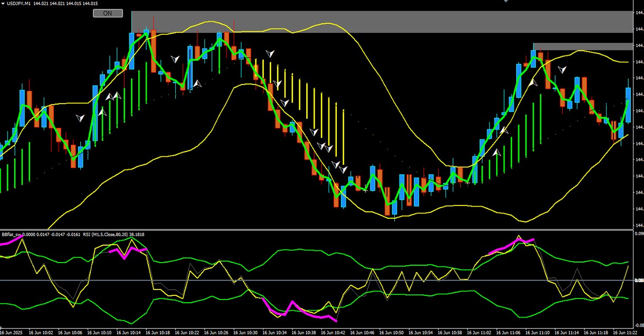The image size is (644, 336).
Task: Select the price values 144.021 144.021 144.015 144.015
Action: pos(66,4)
